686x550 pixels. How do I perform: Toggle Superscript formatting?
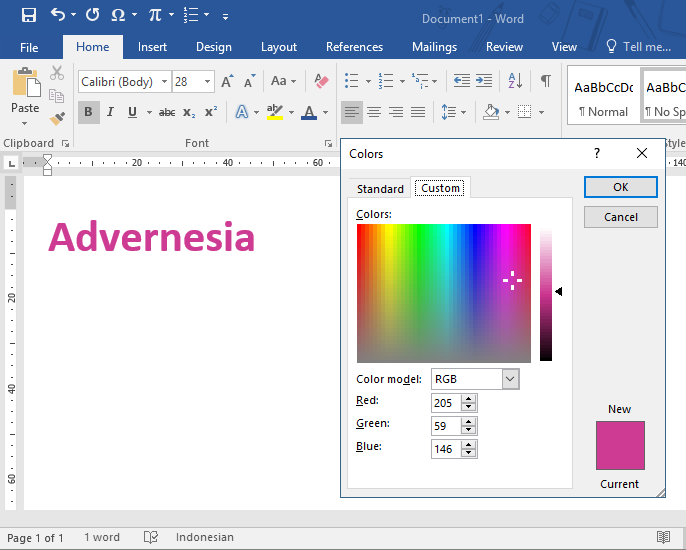point(211,112)
